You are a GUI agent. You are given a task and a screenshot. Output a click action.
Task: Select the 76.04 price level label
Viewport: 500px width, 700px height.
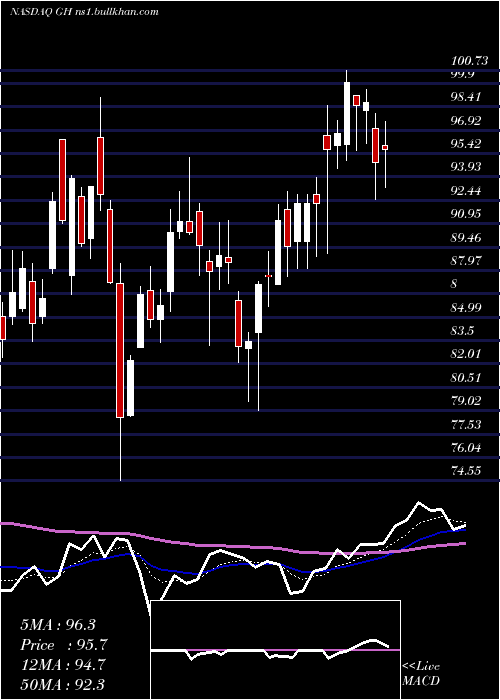[466, 447]
